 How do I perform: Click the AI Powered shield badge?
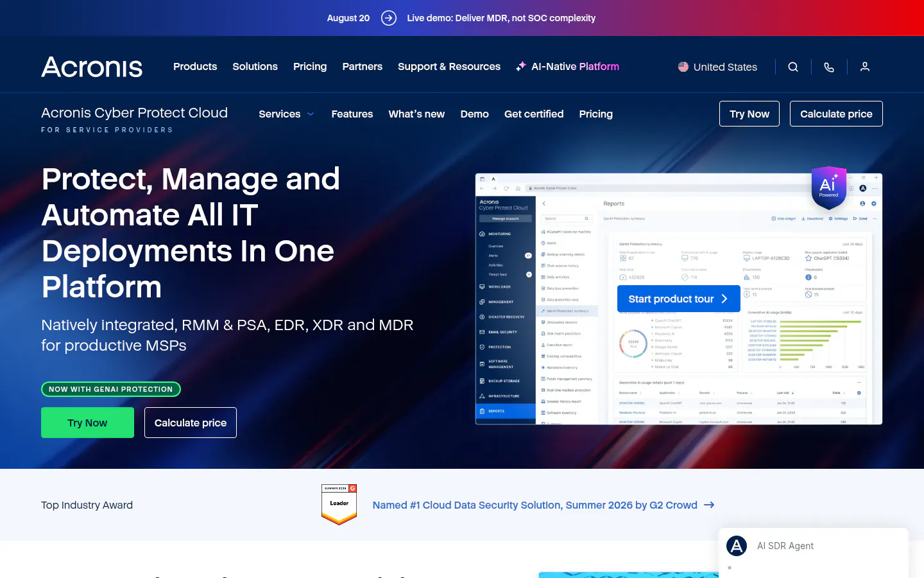click(828, 188)
